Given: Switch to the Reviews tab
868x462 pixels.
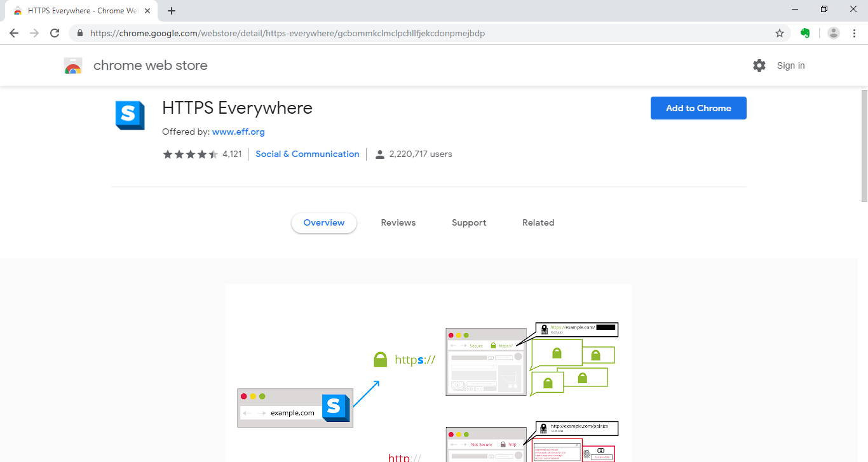Looking at the screenshot, I should coord(398,223).
